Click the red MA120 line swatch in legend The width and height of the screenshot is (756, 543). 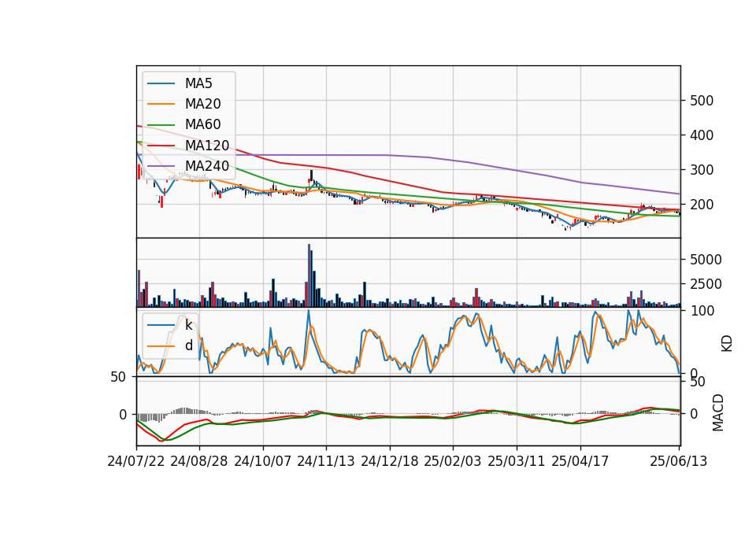coord(161,146)
